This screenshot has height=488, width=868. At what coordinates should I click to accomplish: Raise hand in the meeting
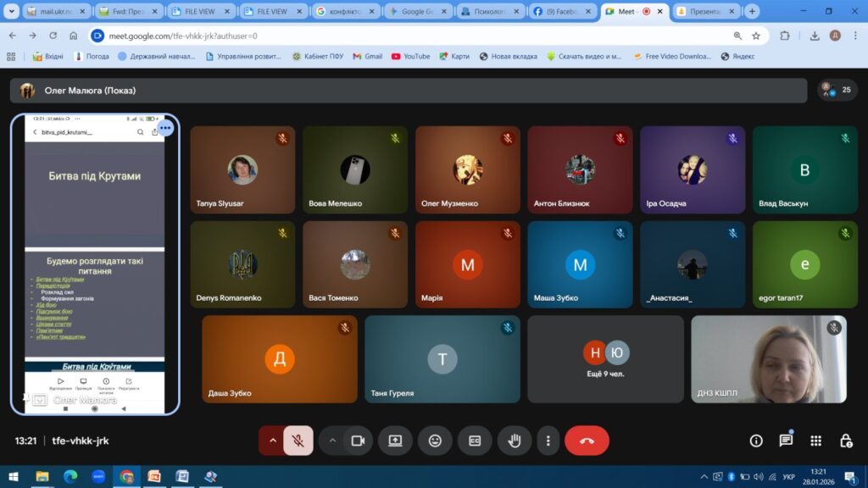click(514, 441)
